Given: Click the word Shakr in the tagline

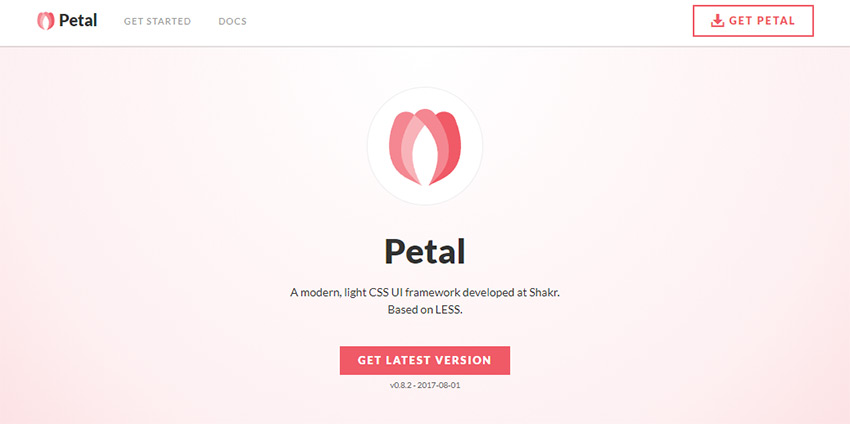Looking at the screenshot, I should pos(544,293).
